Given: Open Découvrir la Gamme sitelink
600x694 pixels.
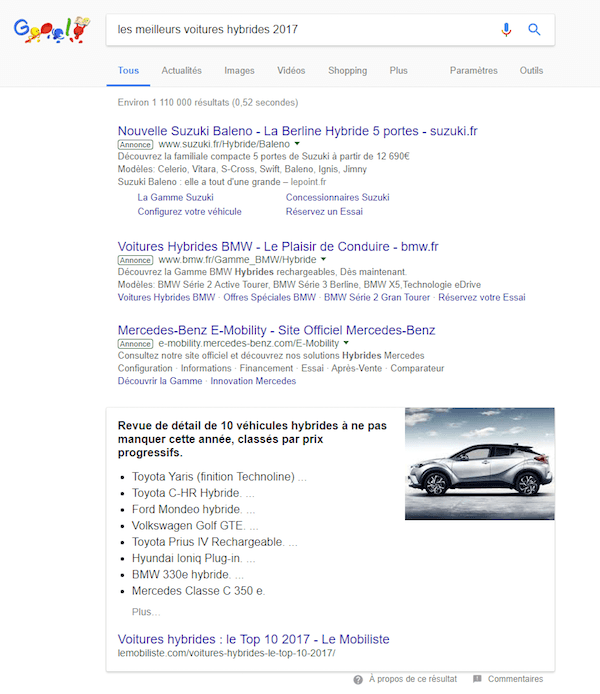Looking at the screenshot, I should (160, 381).
